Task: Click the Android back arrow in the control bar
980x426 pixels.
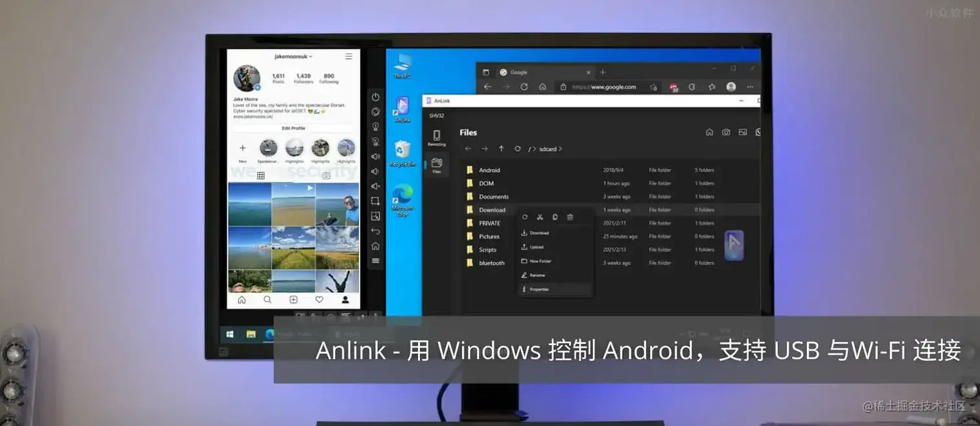Action: coord(375,231)
